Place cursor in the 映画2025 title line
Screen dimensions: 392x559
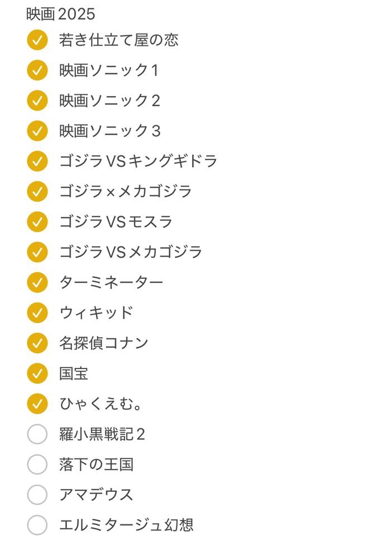(x=60, y=15)
